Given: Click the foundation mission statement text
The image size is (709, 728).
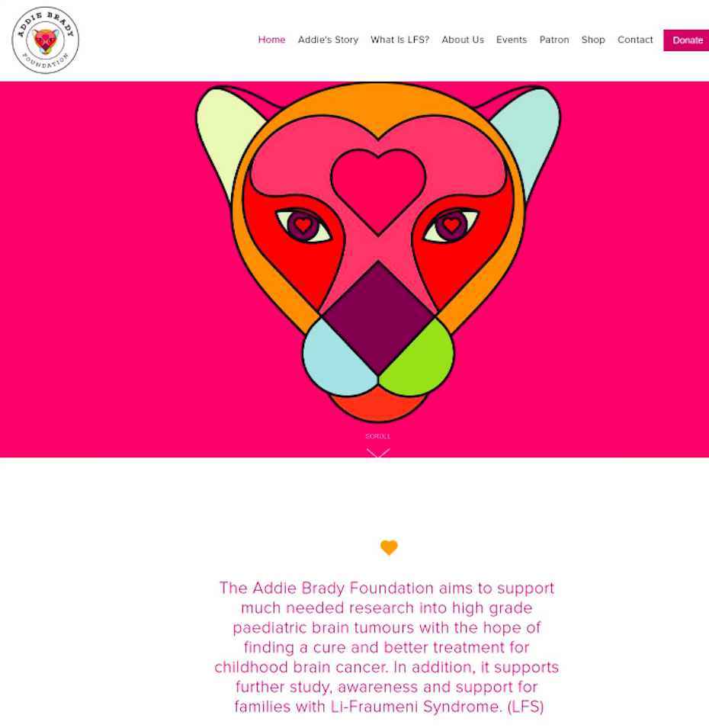Looking at the screenshot, I should pos(387,646).
